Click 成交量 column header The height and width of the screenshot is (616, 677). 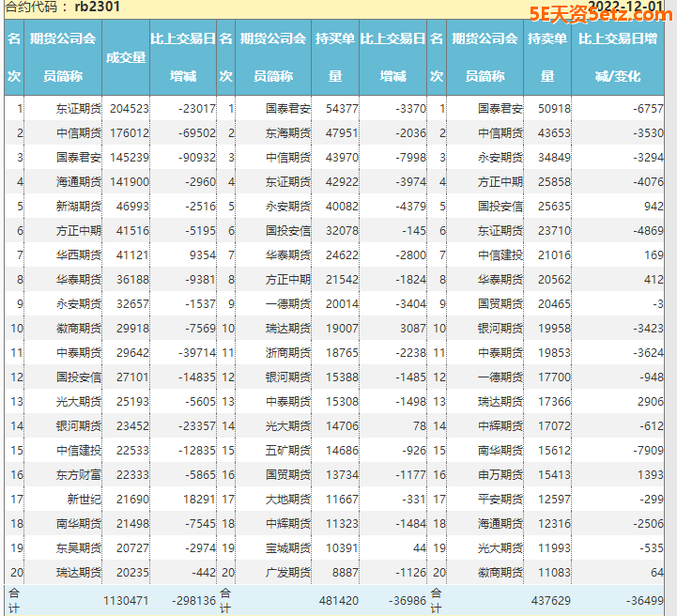tap(126, 57)
